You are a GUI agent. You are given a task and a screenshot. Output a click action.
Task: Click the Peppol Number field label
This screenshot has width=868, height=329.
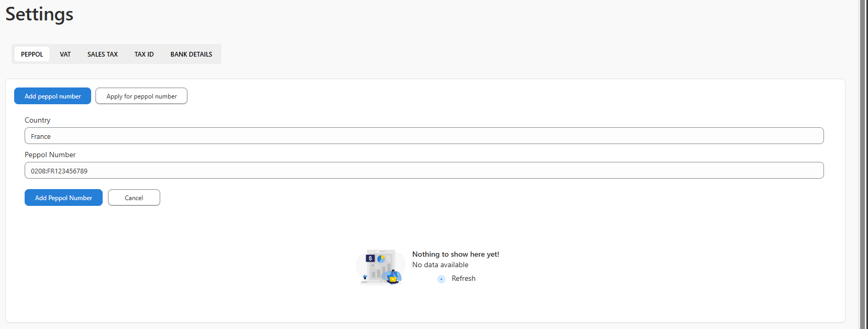coord(50,155)
